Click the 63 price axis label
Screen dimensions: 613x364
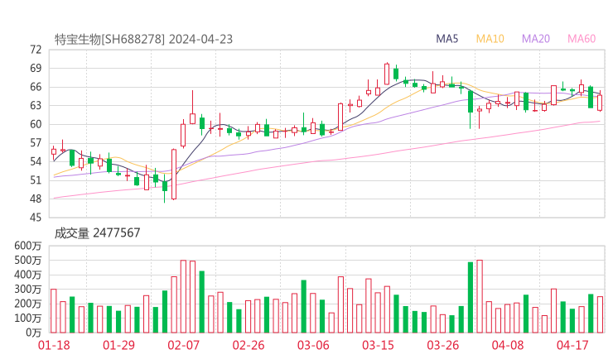click(x=36, y=105)
